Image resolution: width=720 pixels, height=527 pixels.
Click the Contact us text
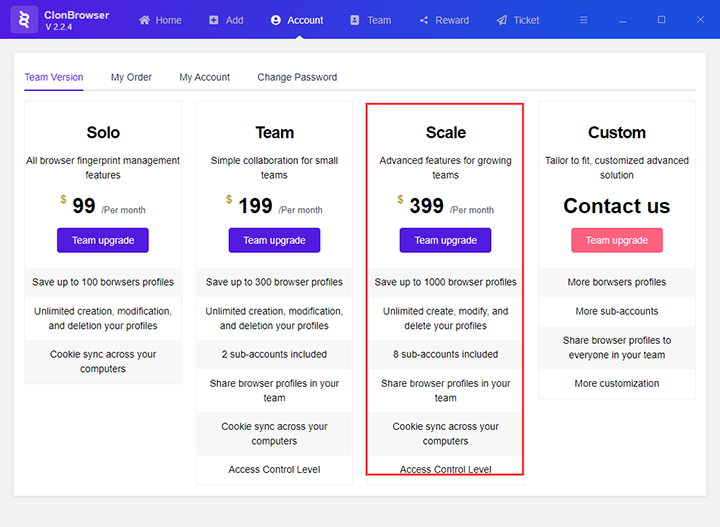[617, 206]
